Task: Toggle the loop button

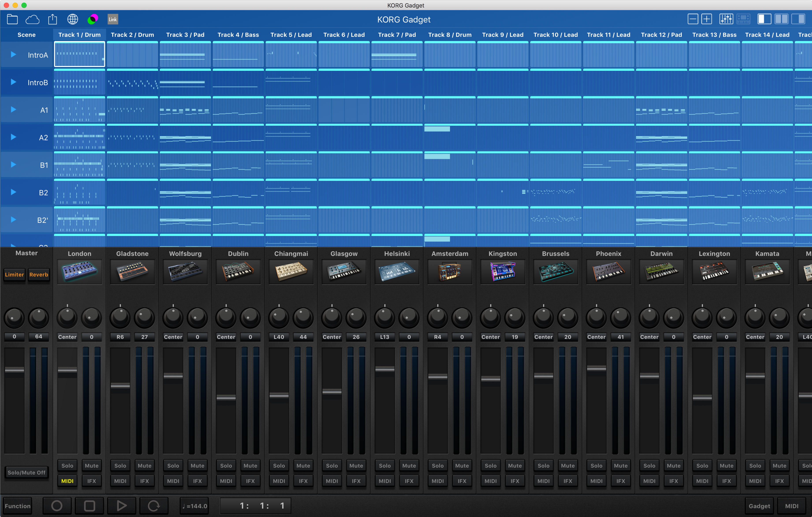Action: pyautogui.click(x=154, y=506)
